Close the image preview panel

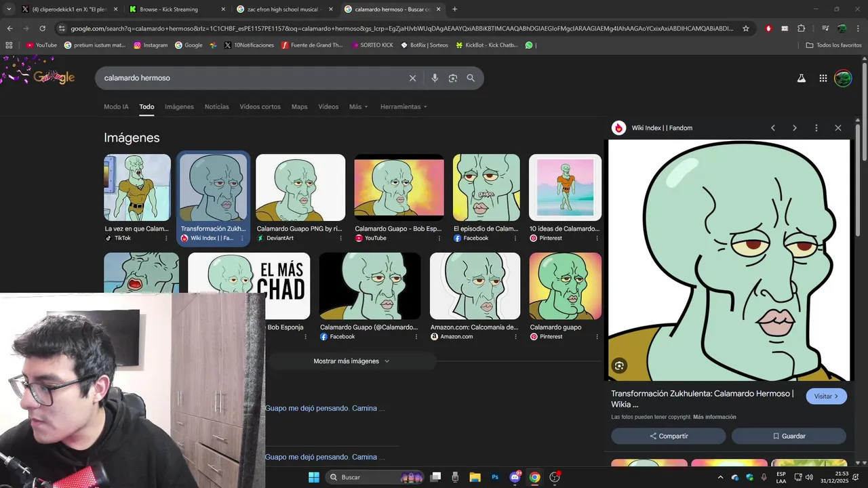coord(838,128)
